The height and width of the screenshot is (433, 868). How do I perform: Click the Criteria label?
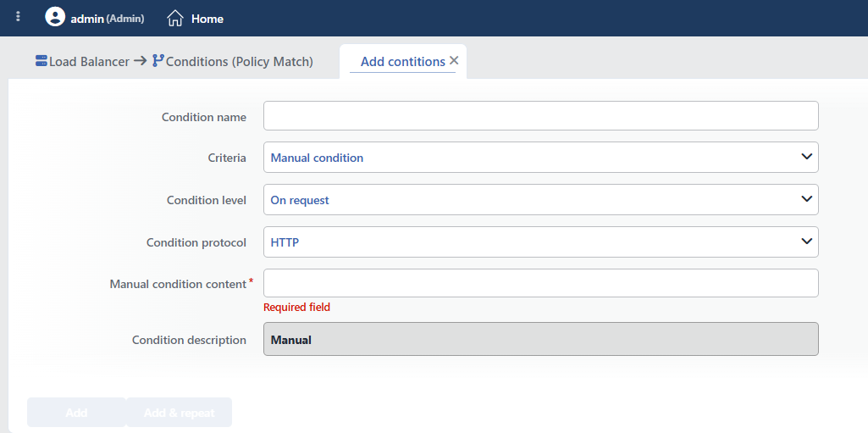click(x=227, y=158)
